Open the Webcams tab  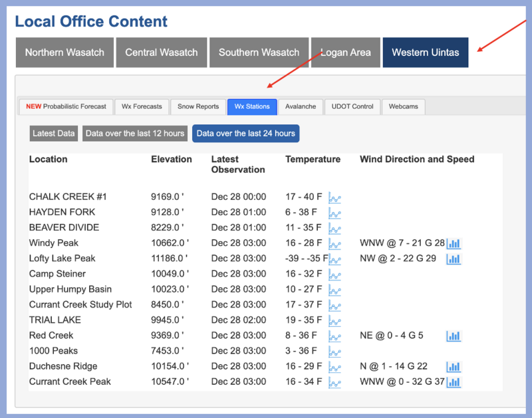tap(404, 106)
